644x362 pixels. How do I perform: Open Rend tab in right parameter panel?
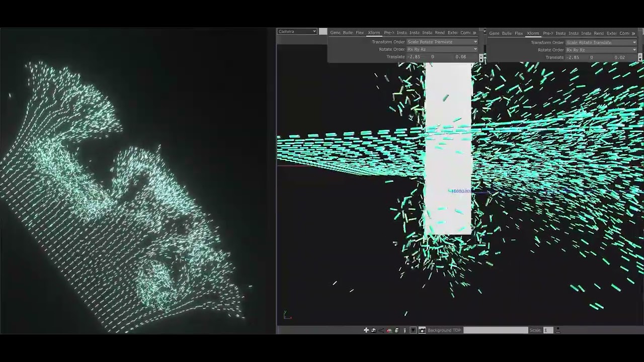point(599,33)
